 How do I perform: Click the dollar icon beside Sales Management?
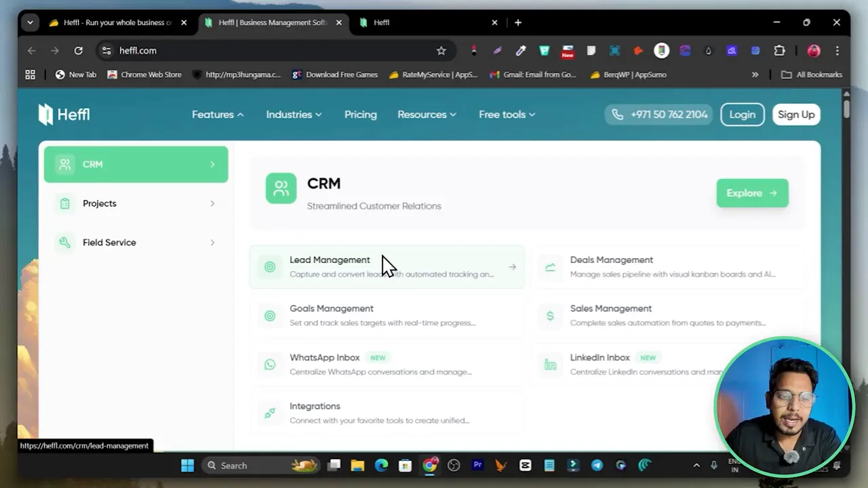pos(550,315)
